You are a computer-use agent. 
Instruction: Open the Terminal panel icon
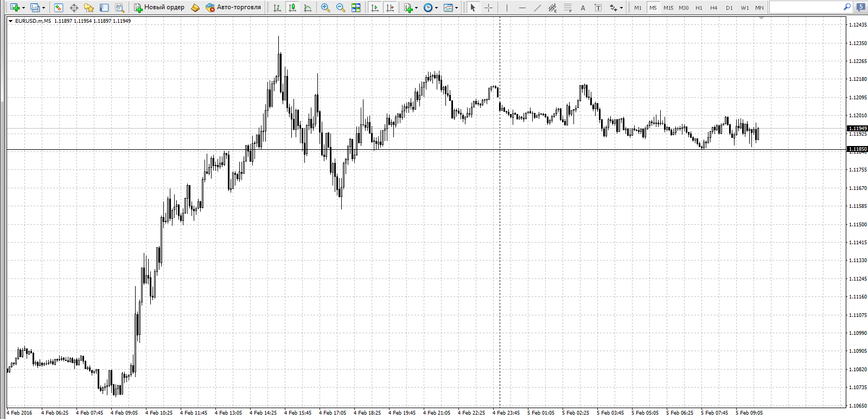point(104,8)
